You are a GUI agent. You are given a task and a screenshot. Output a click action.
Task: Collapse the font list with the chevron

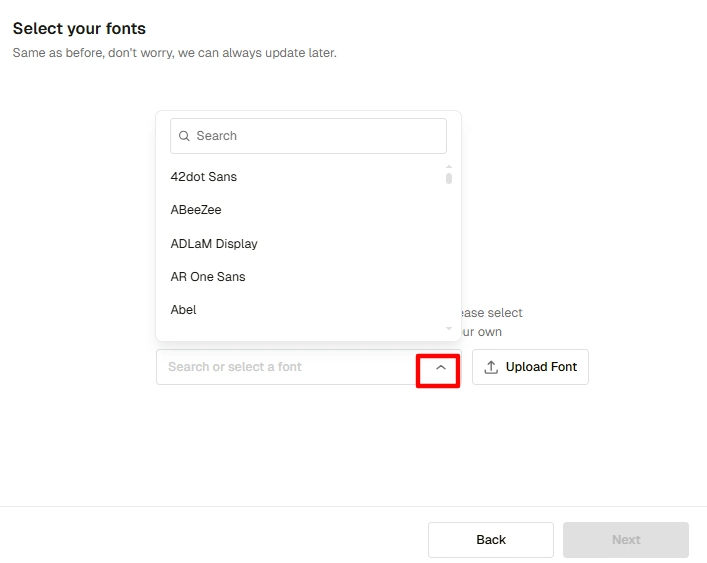(x=440, y=367)
